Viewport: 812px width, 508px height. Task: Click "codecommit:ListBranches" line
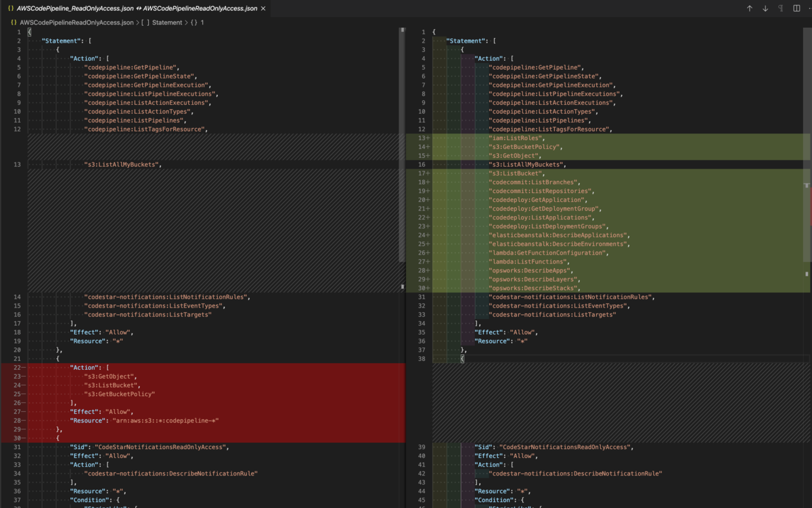[x=533, y=182]
